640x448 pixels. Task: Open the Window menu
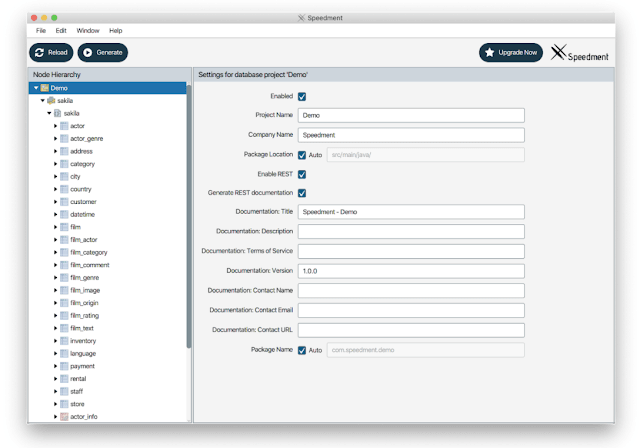[88, 31]
